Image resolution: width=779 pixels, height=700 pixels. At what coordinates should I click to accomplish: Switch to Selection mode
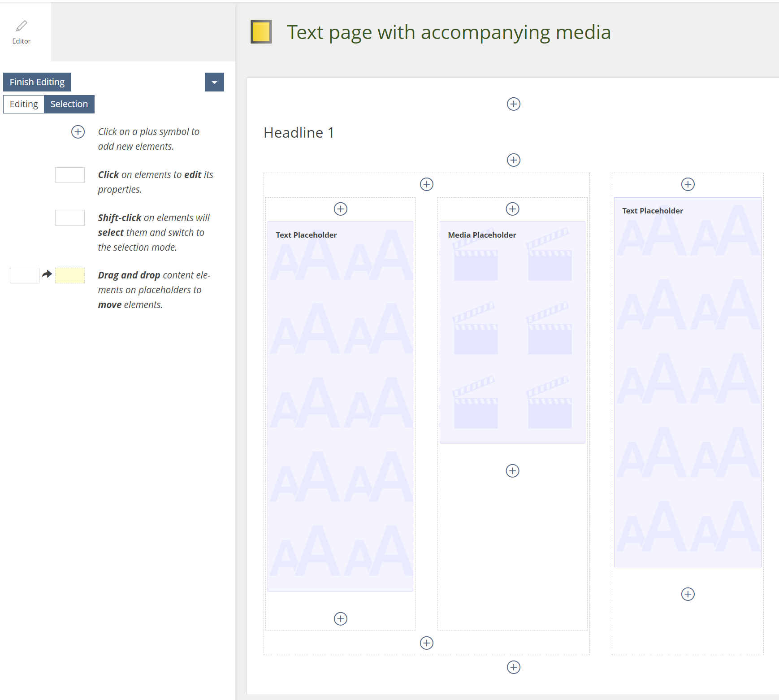69,104
